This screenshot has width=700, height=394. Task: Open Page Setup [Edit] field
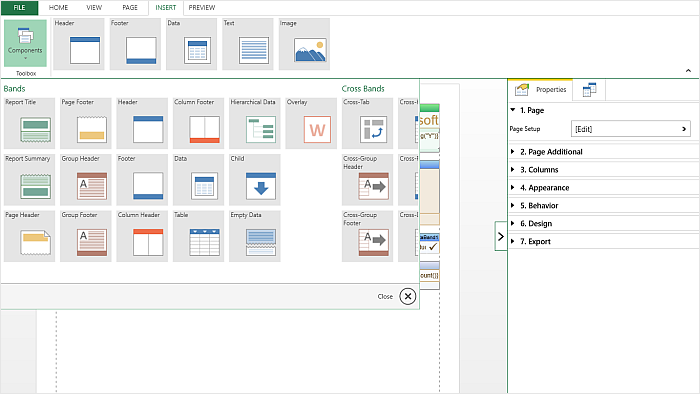630,129
